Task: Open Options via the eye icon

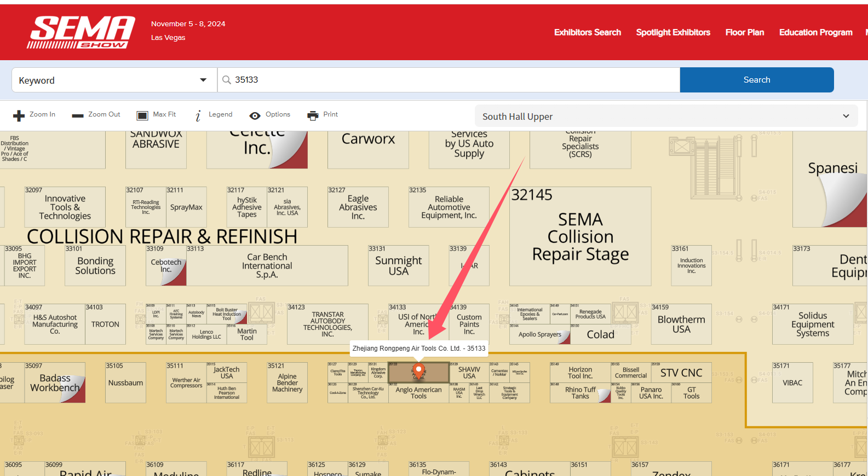Action: click(255, 115)
